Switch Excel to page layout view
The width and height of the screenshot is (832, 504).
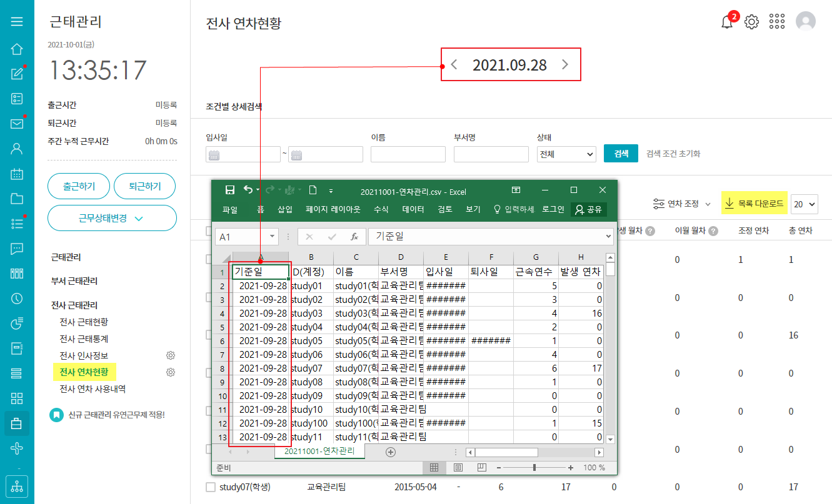pyautogui.click(x=458, y=468)
